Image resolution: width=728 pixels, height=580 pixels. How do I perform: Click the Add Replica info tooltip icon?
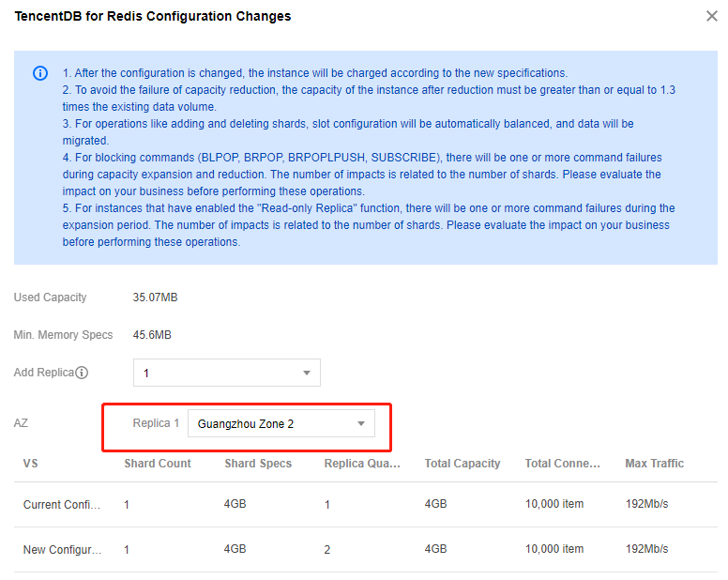point(82,373)
